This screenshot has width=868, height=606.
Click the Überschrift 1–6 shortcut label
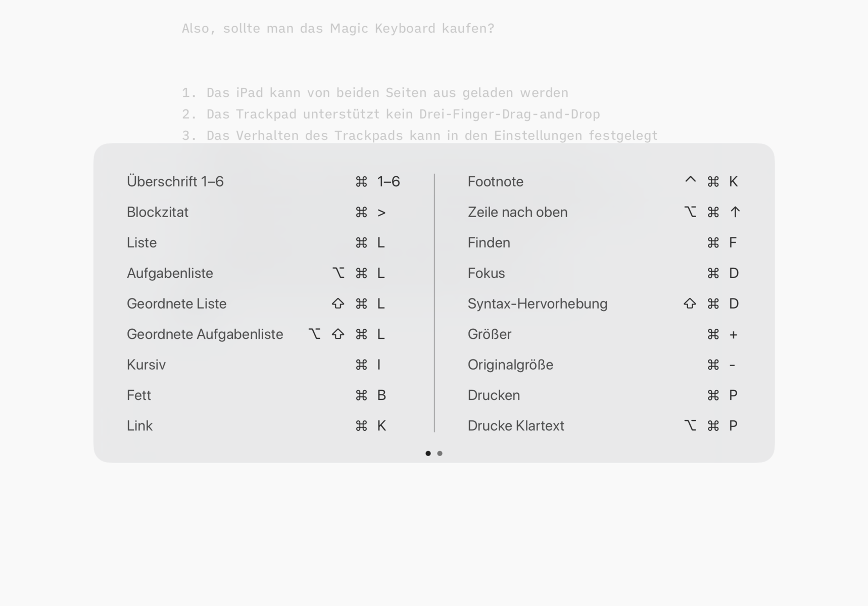click(x=175, y=182)
